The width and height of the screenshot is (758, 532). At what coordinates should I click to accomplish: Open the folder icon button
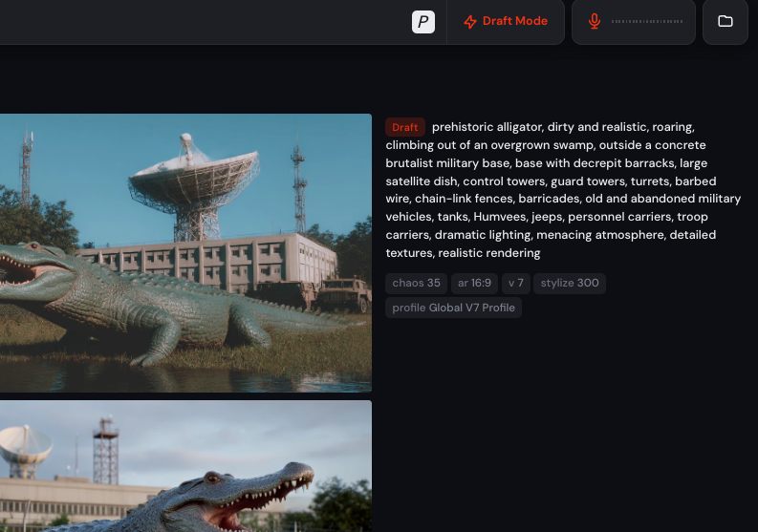tap(726, 21)
